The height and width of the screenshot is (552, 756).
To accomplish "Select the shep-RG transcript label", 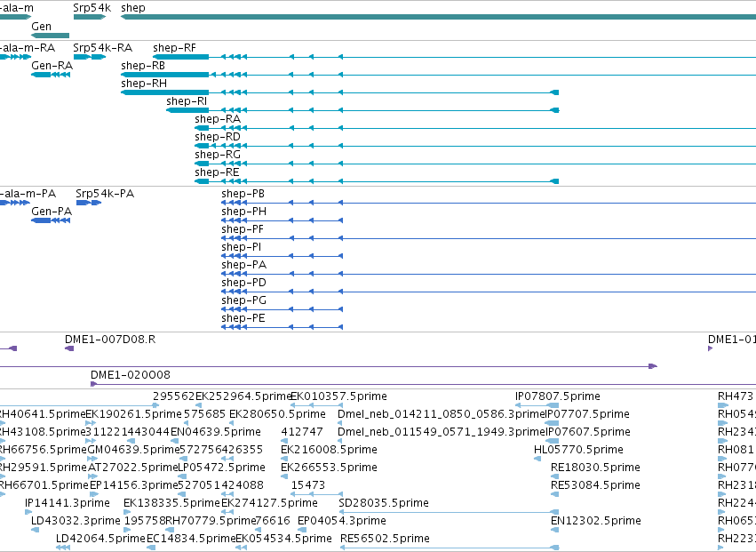I will [x=218, y=155].
